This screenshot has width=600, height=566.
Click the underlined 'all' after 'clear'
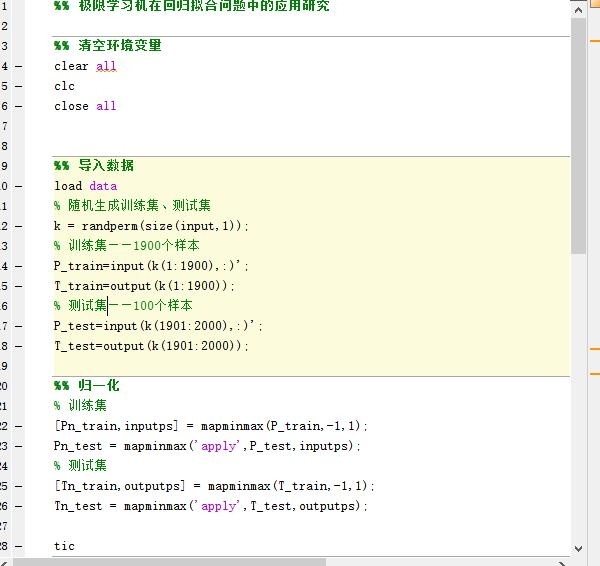tap(106, 66)
